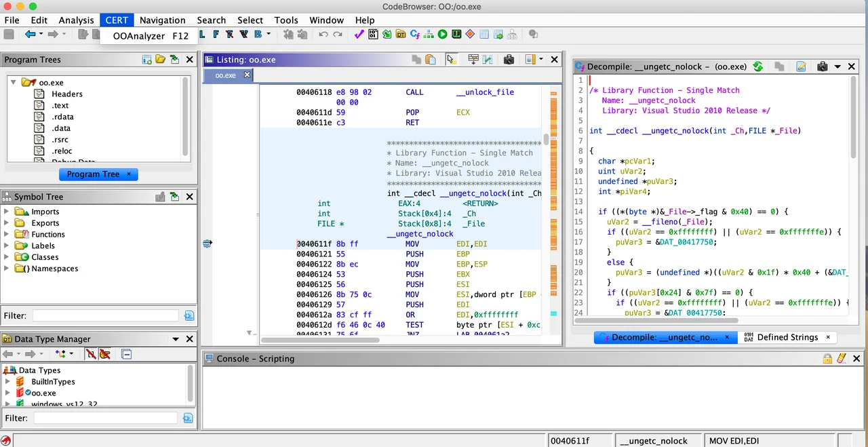Toggle listing edit mode with the cursor icon
Image resolution: width=868 pixels, height=447 pixels.
451,60
